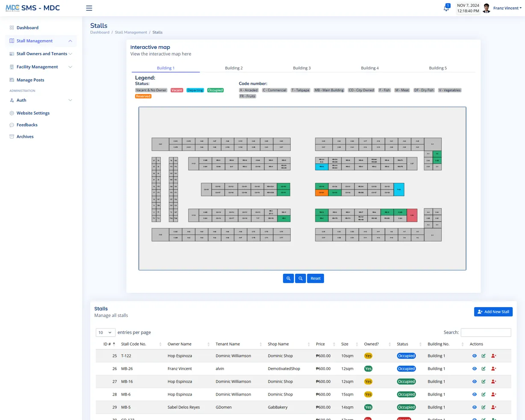Click the Add New Stall button
Image resolution: width=525 pixels, height=420 pixels.
493,312
